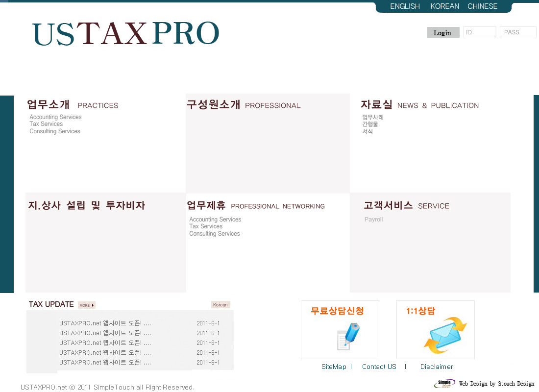
Task: Switch language to CHINESE
Action: point(482,6)
